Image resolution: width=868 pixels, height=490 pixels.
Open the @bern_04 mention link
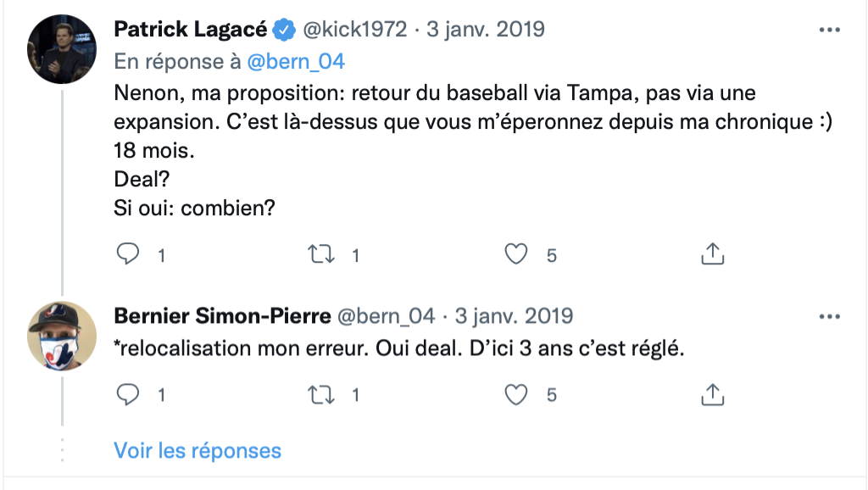(x=296, y=62)
